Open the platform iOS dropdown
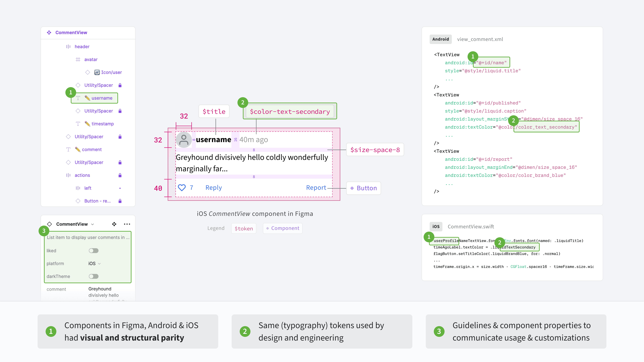 point(94,264)
